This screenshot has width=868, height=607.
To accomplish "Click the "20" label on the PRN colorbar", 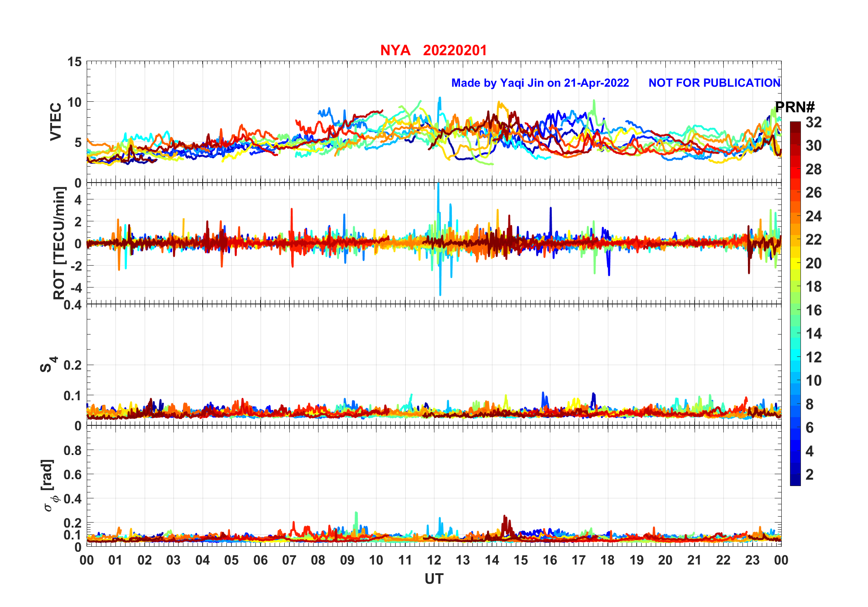I will pyautogui.click(x=814, y=263).
